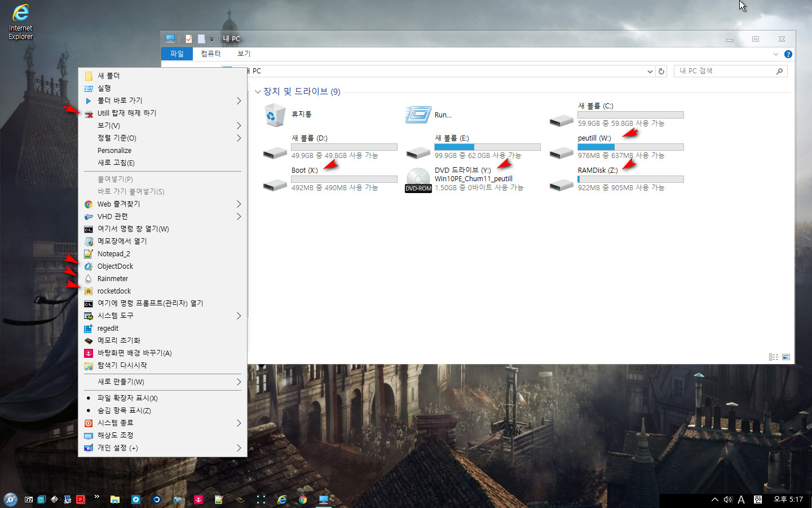
Task: Click the new folder icon in title bar
Action: tap(201, 39)
